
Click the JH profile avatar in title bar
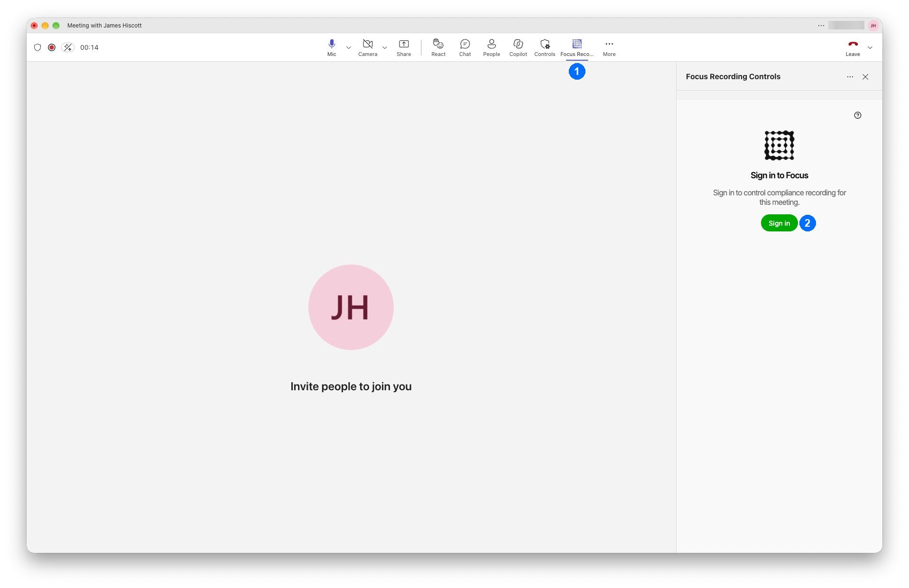873,26
